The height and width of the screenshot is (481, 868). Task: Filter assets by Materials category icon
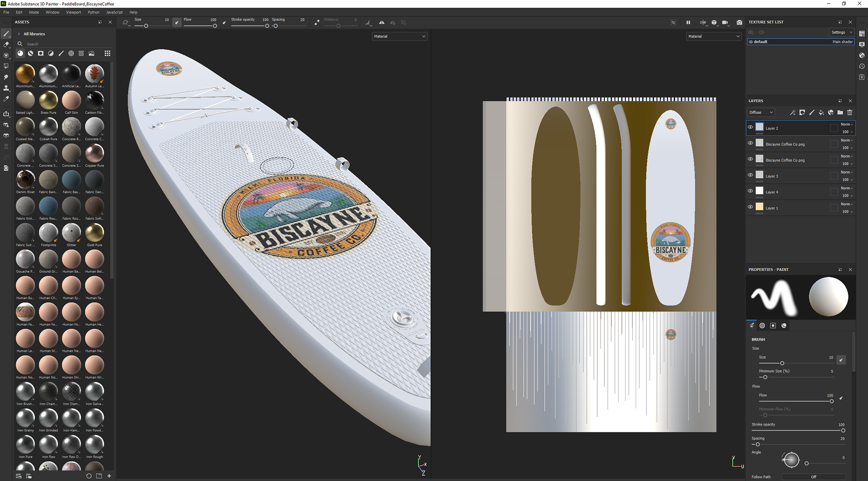(x=20, y=53)
